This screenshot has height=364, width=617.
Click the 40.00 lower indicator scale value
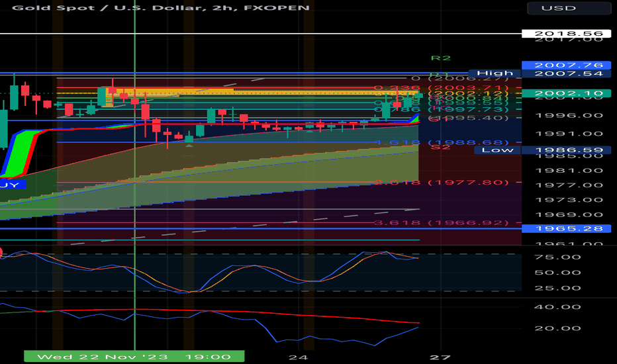(557, 307)
